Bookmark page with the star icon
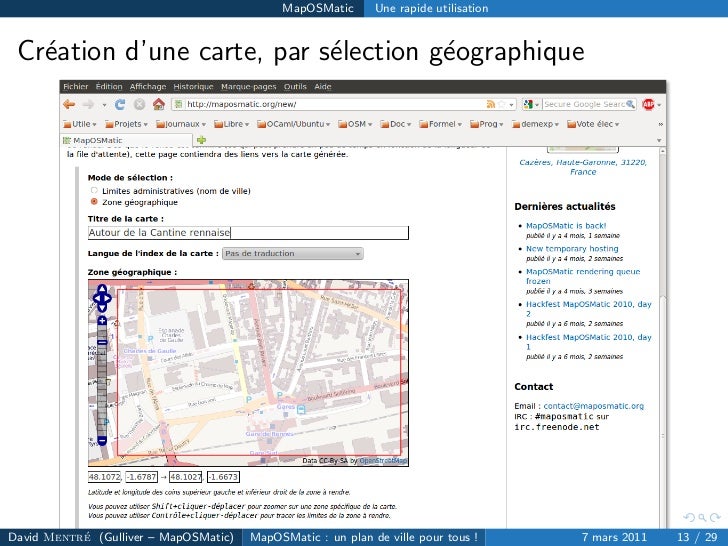Image resolution: width=728 pixels, height=546 pixels. (501, 104)
